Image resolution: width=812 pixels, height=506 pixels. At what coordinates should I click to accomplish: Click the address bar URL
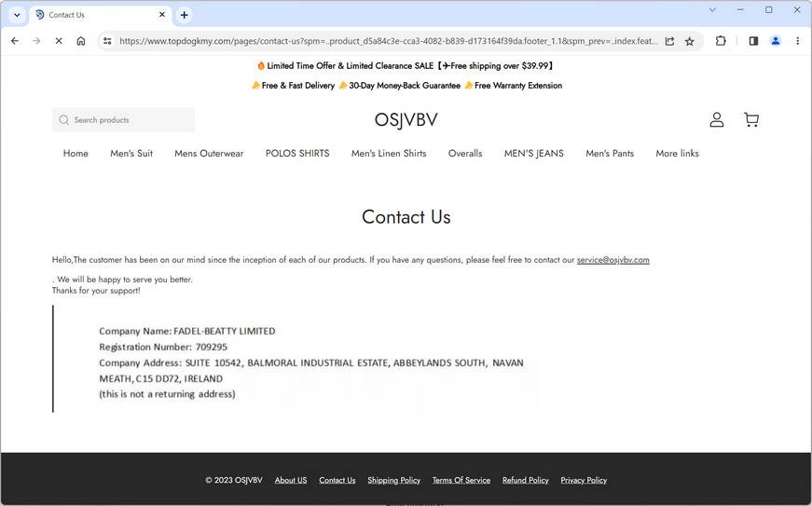[x=389, y=41]
